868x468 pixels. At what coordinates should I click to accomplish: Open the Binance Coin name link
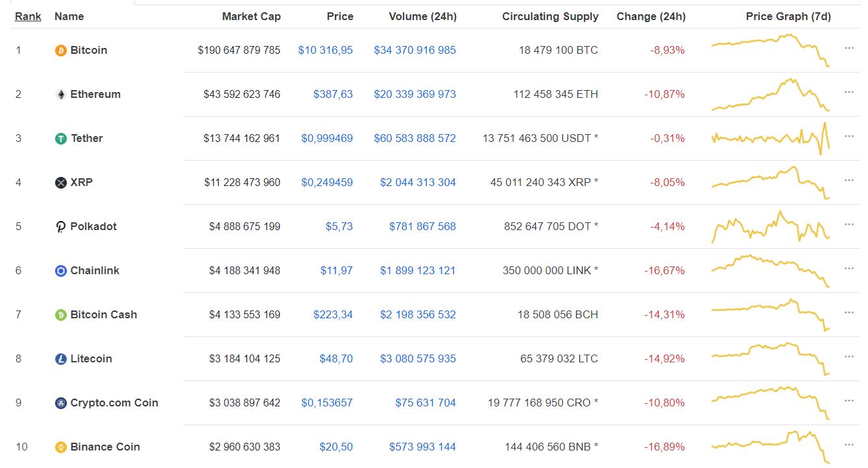(105, 447)
